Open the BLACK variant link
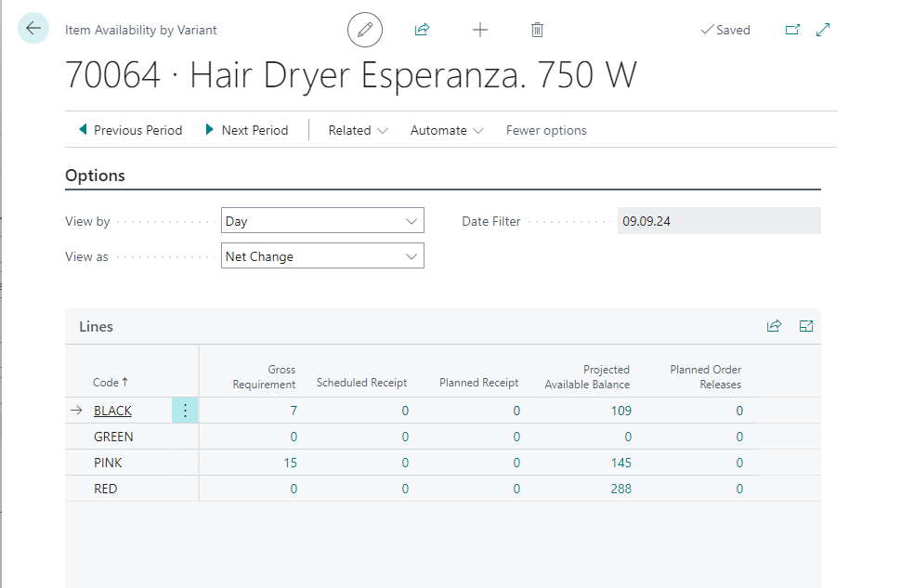 coord(112,411)
